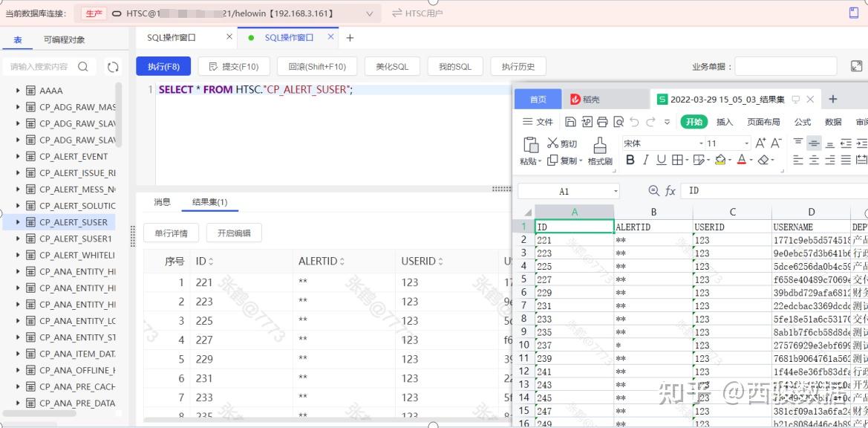Switch to first SQL操作窗口 tab
The height and width of the screenshot is (428, 868).
point(172,38)
